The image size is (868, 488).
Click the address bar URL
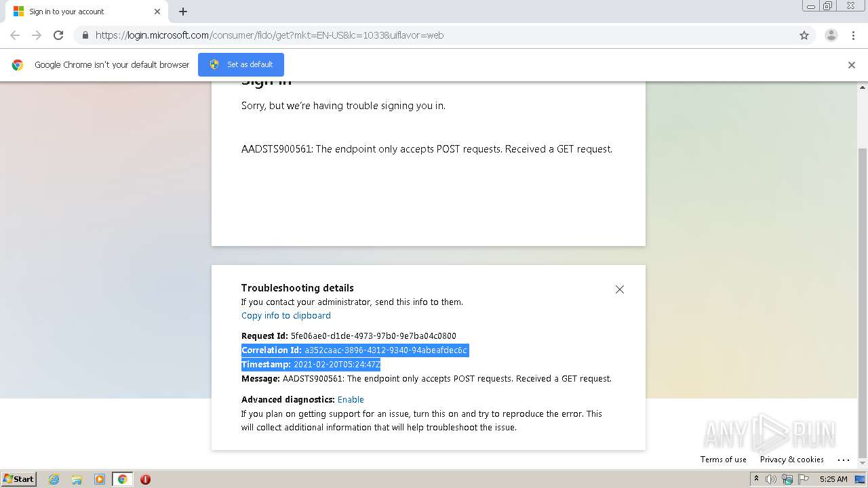[269, 35]
